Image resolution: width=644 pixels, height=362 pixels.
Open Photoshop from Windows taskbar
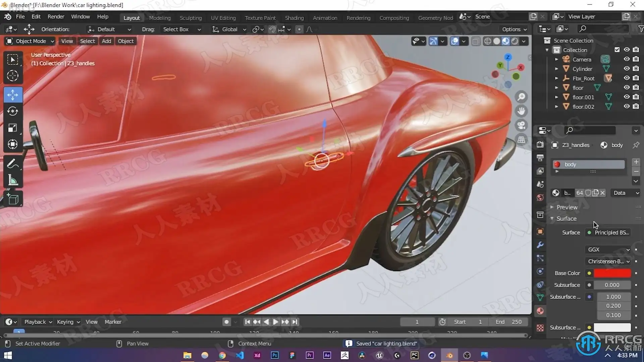(275, 355)
